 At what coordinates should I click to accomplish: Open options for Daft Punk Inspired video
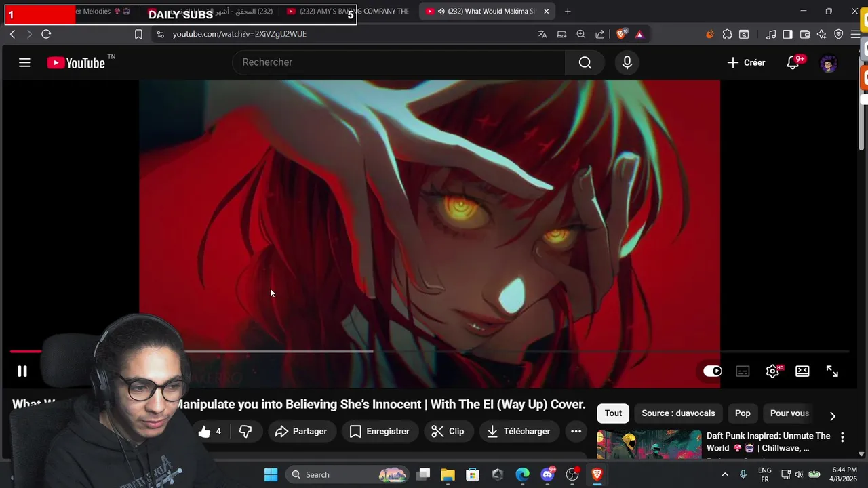842,437
